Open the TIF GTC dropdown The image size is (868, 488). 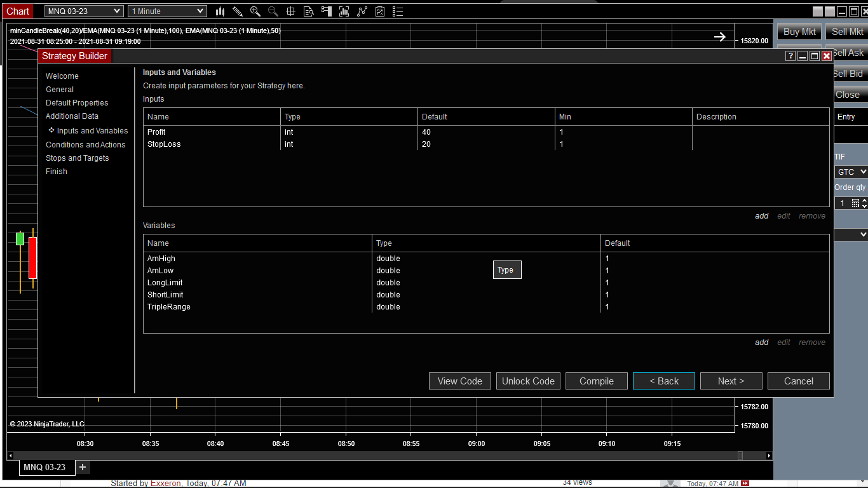[851, 172]
